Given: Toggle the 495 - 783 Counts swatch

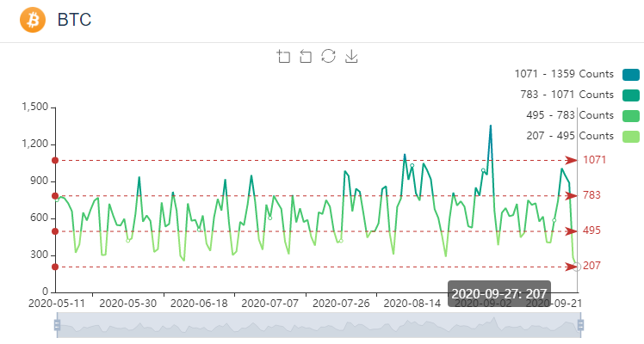Looking at the screenshot, I should 631,116.
